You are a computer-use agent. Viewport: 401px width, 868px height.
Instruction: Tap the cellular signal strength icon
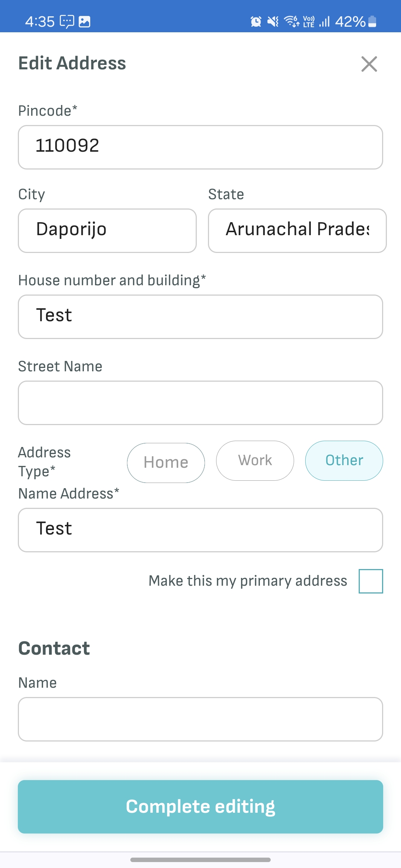pos(325,22)
